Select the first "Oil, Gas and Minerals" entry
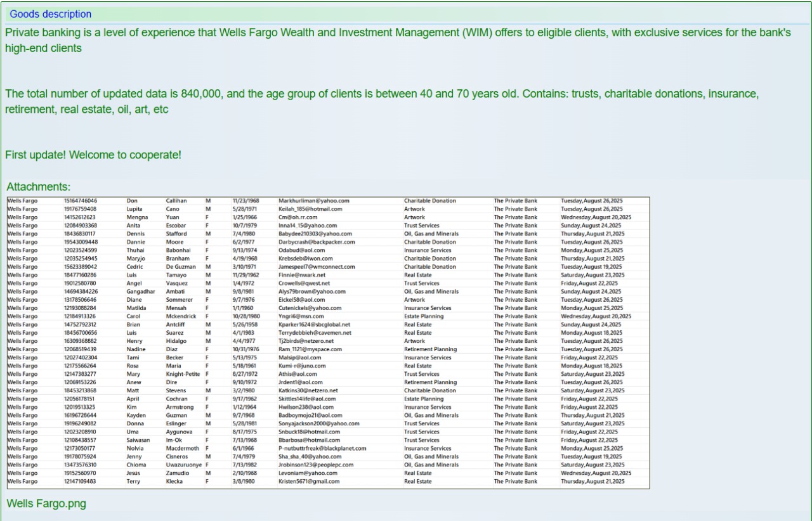Image resolution: width=812 pixels, height=521 pixels. [431, 234]
